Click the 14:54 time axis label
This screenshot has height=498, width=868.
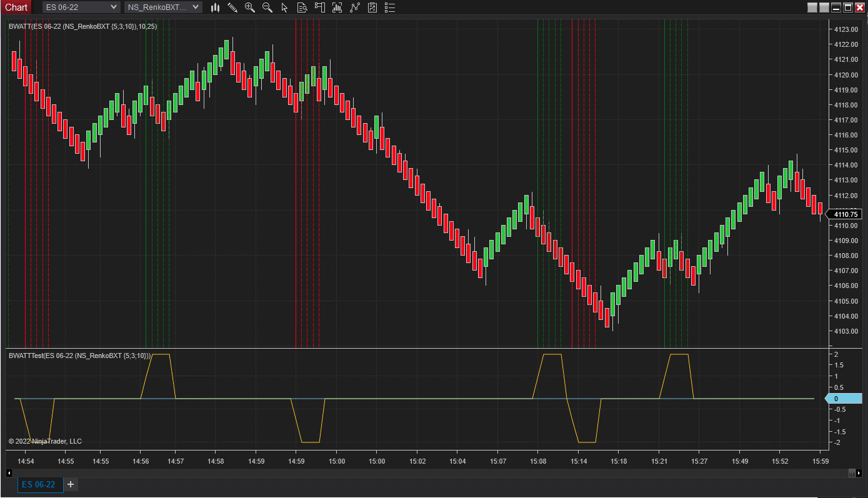(x=26, y=461)
